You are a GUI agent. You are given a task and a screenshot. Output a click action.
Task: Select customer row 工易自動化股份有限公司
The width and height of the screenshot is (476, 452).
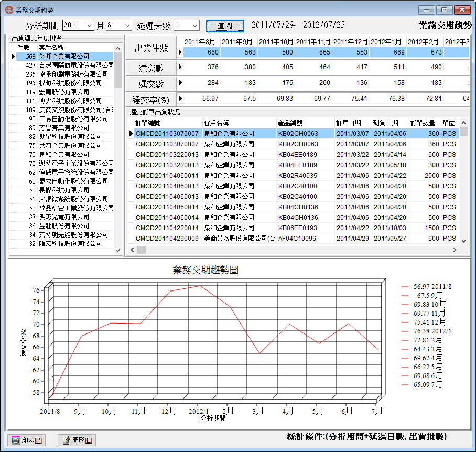(x=64, y=119)
